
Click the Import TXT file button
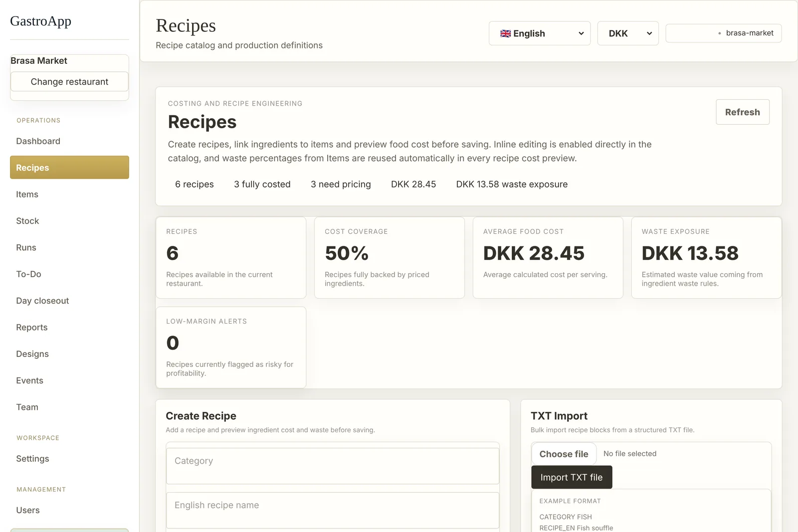point(572,477)
